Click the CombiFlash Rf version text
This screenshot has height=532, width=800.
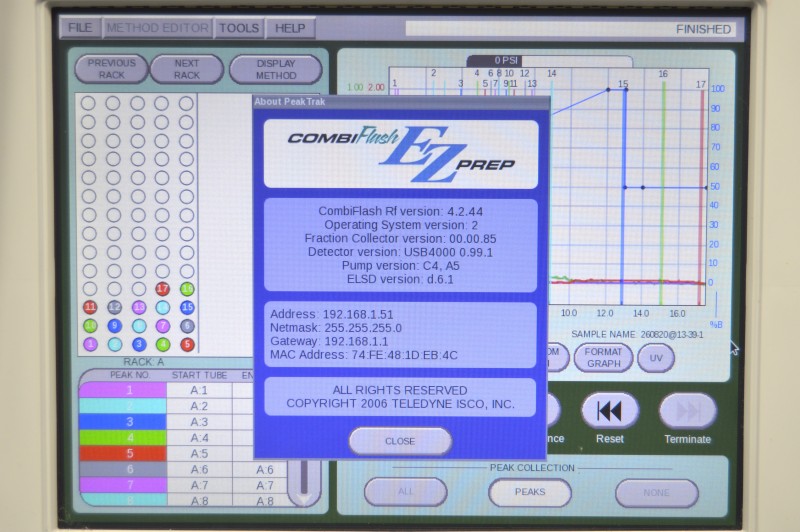[400, 211]
